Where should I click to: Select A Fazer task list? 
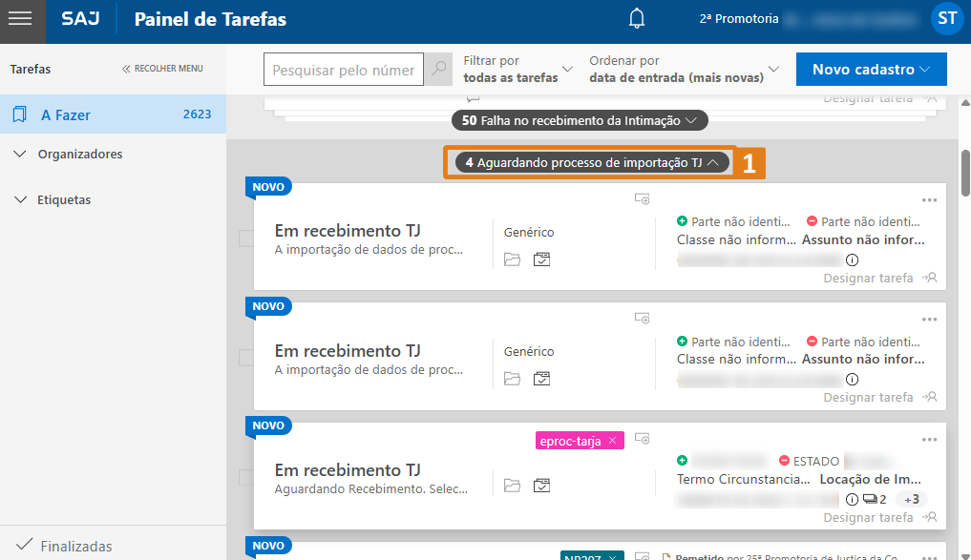(113, 114)
